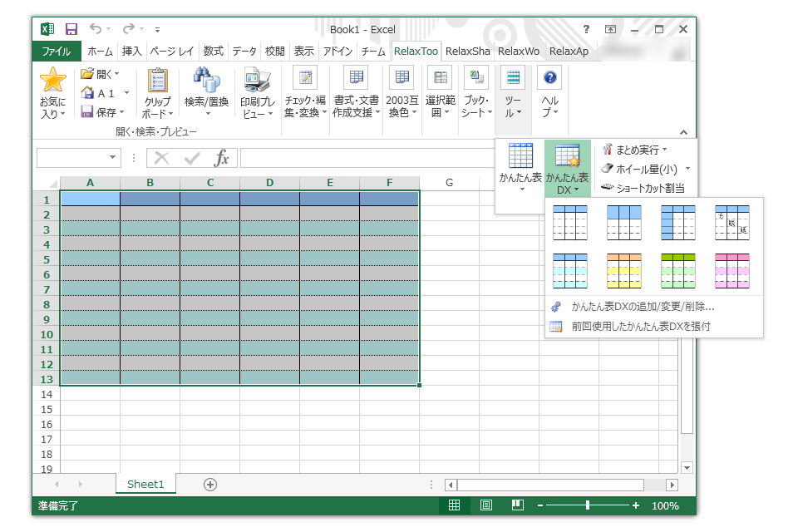
Task: Click Select All corner button
Action: click(x=47, y=182)
